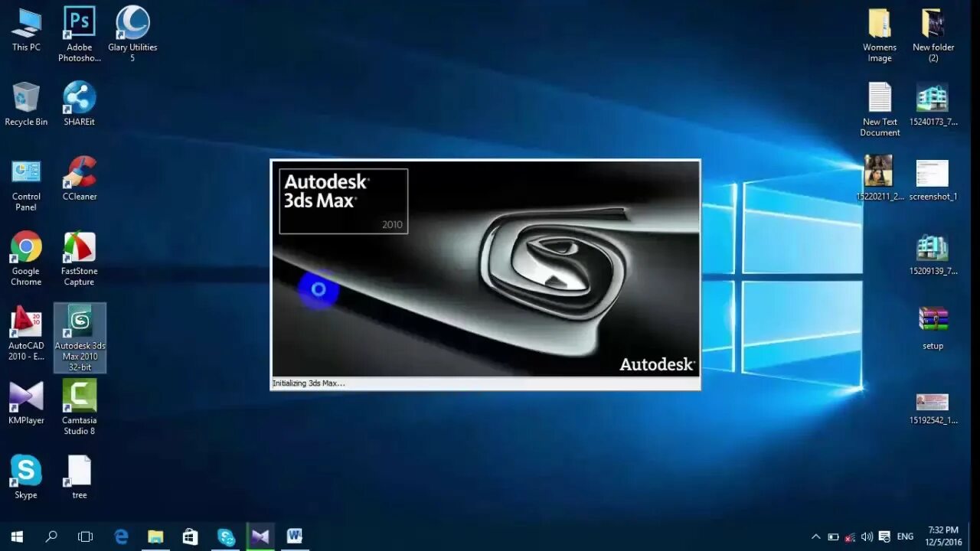Select the This PC desktop icon
Image resolution: width=980 pixels, height=551 pixels.
[x=26, y=29]
